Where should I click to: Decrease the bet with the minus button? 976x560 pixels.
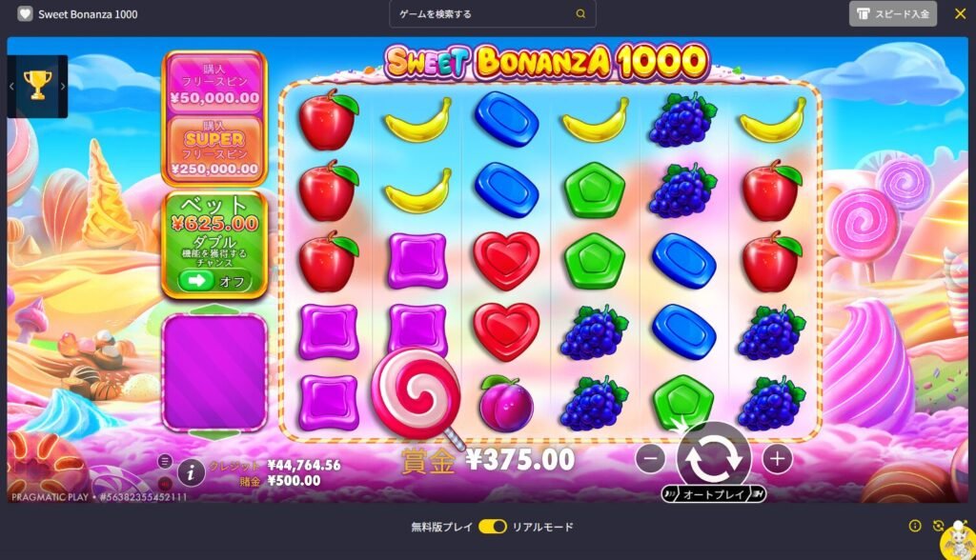tap(650, 459)
